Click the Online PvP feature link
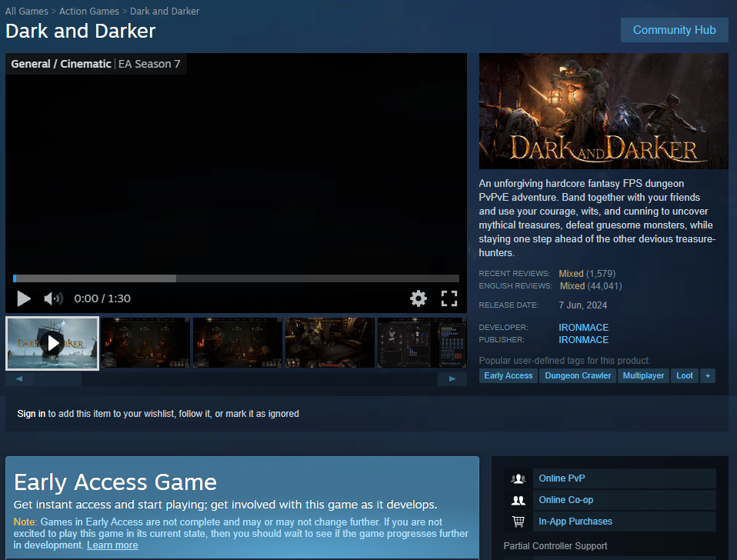 [624, 478]
